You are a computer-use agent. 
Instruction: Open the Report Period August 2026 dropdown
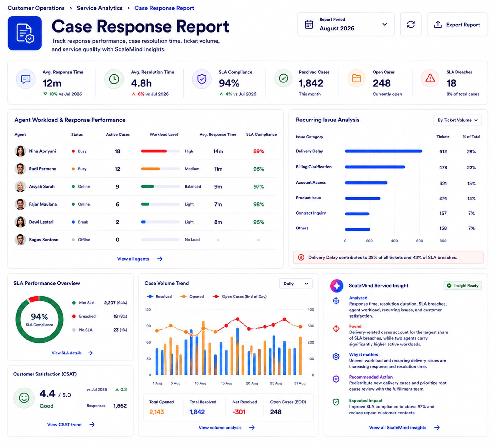point(346,25)
